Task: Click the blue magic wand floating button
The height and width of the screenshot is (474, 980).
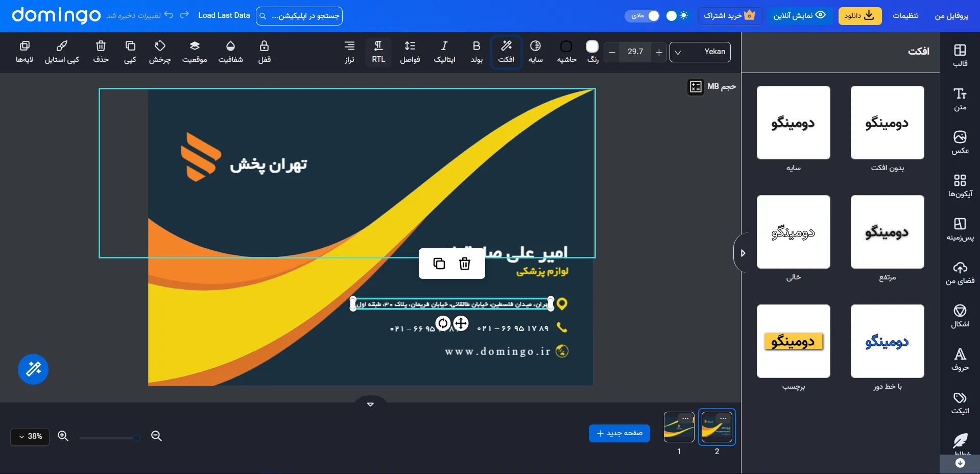Action: 33,369
